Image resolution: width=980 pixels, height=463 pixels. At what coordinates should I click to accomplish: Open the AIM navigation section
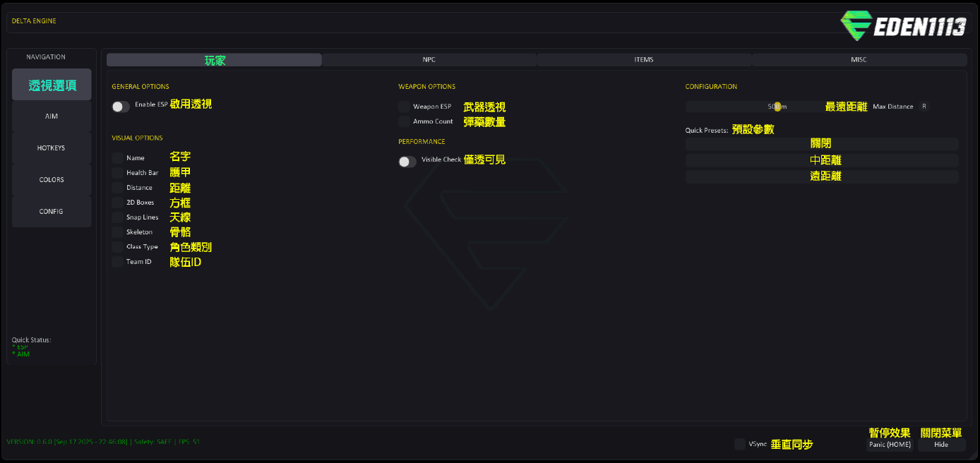point(52,116)
